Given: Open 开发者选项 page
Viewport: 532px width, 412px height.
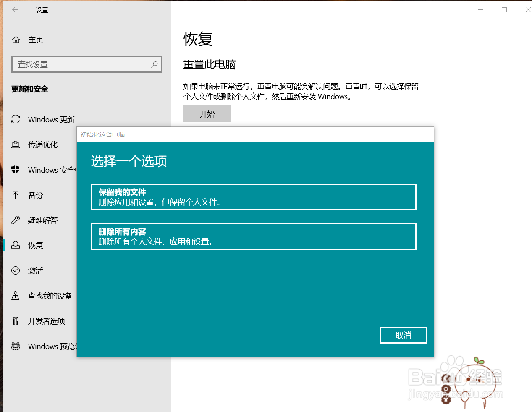Looking at the screenshot, I should 47,321.
